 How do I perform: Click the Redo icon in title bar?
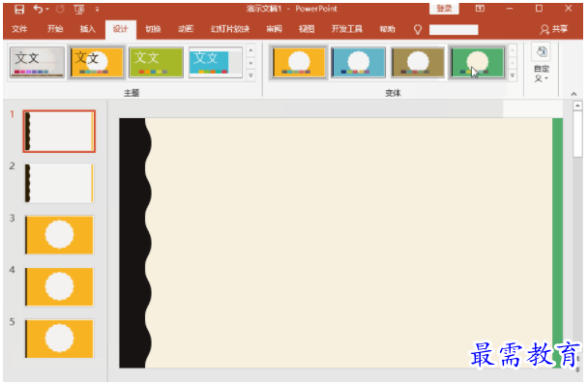[x=60, y=9]
